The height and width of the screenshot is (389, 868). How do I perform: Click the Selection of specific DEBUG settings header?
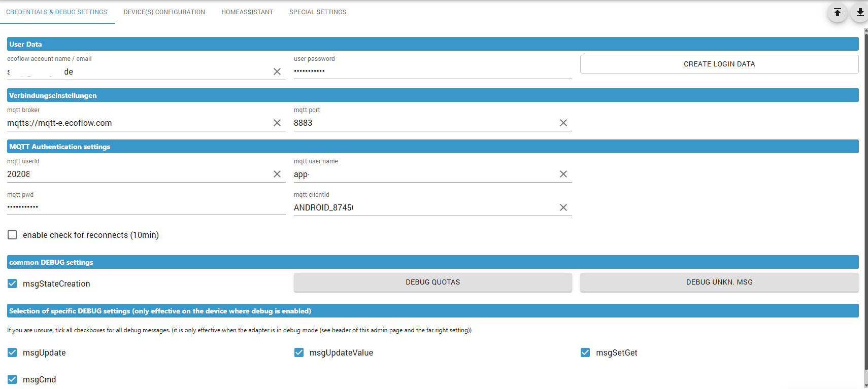click(x=433, y=311)
